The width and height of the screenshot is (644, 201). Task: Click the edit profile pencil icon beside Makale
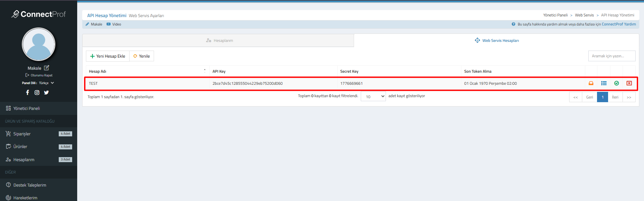click(47, 68)
